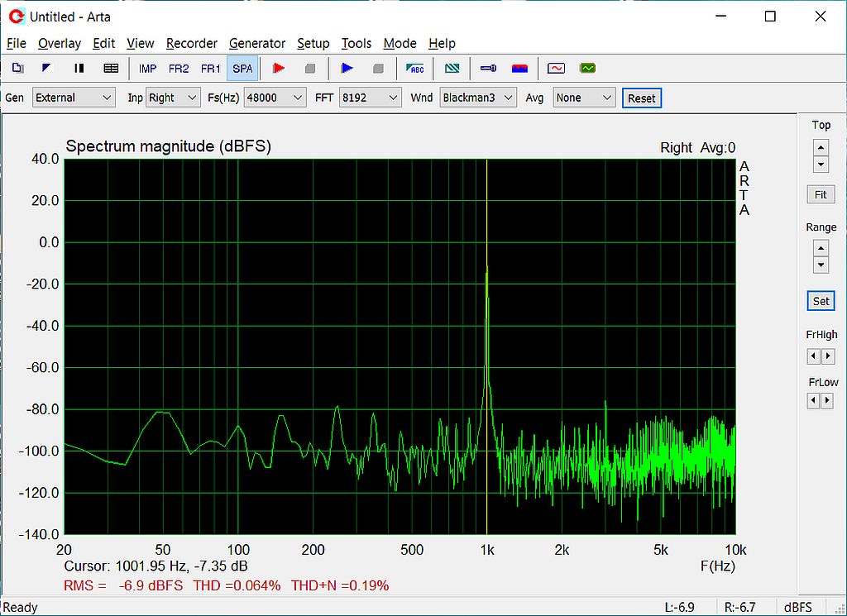Screen dimensions: 847x616
Task: Switch to FR2 dual-channel mode
Action: pyautogui.click(x=179, y=69)
